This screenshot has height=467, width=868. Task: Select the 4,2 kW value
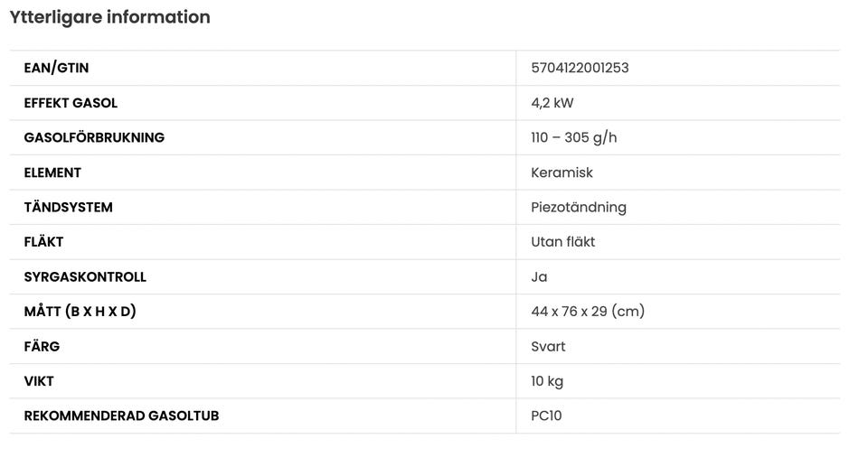[552, 103]
